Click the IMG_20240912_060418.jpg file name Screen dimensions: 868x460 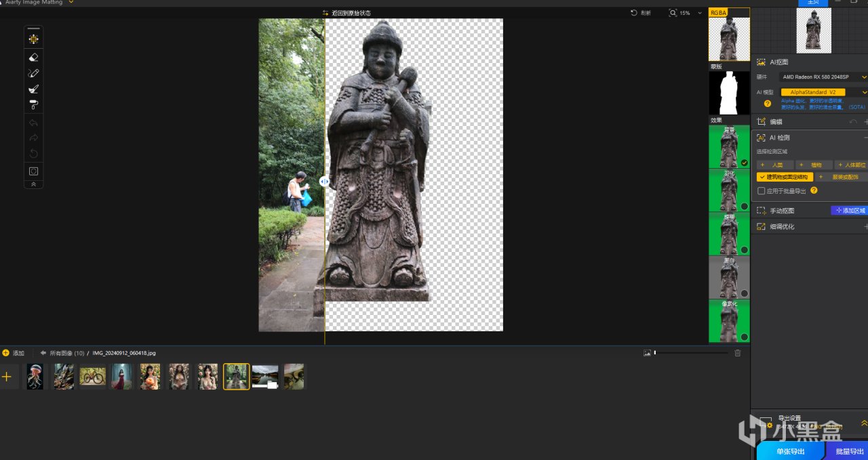pos(124,353)
